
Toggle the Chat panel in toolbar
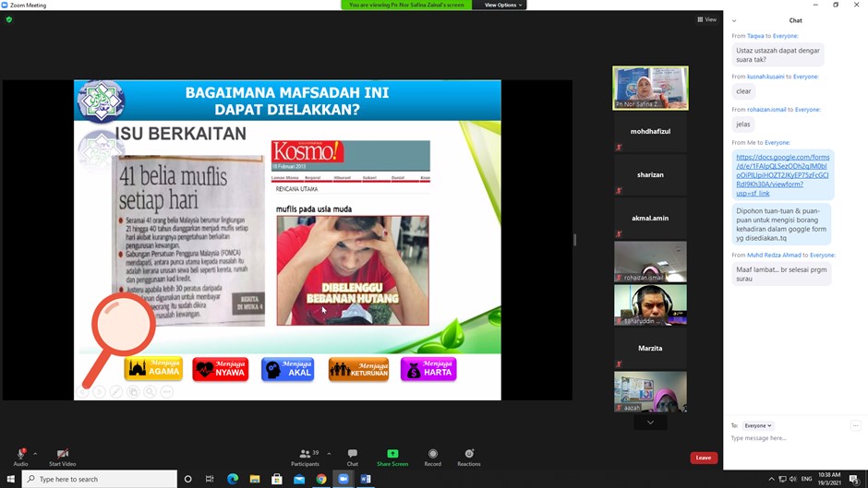tap(353, 457)
